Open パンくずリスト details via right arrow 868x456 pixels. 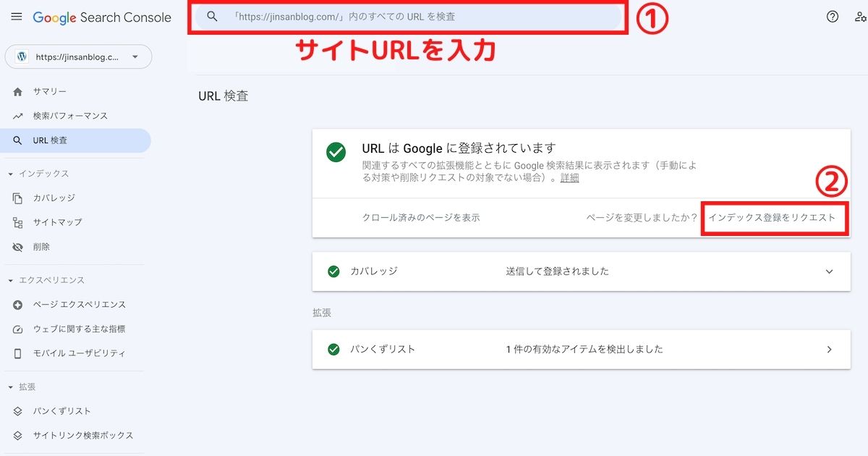829,349
